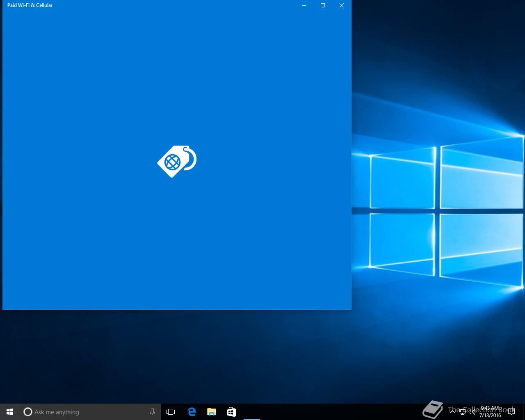
Task: Expand the hidden system tray icons chevron
Action: [452, 412]
